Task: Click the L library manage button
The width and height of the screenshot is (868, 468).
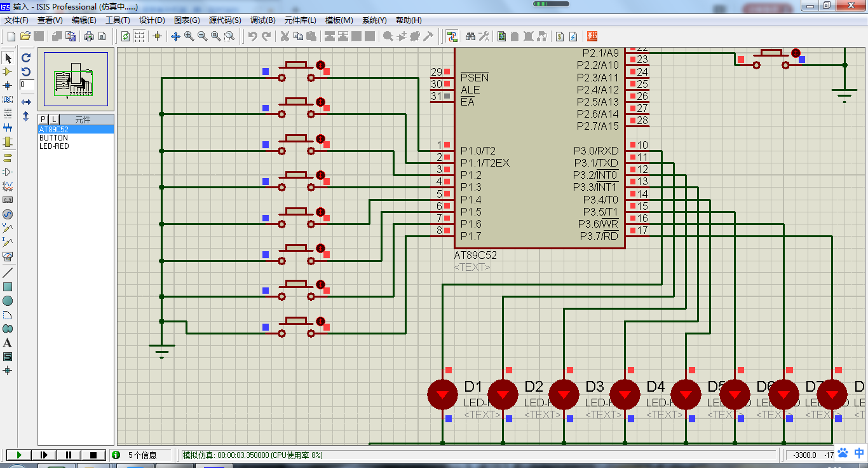Action: [54, 120]
